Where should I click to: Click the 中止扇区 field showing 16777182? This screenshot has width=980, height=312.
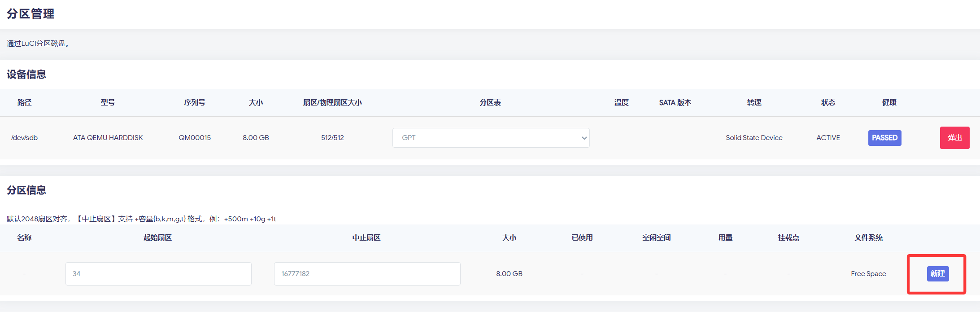click(x=367, y=274)
